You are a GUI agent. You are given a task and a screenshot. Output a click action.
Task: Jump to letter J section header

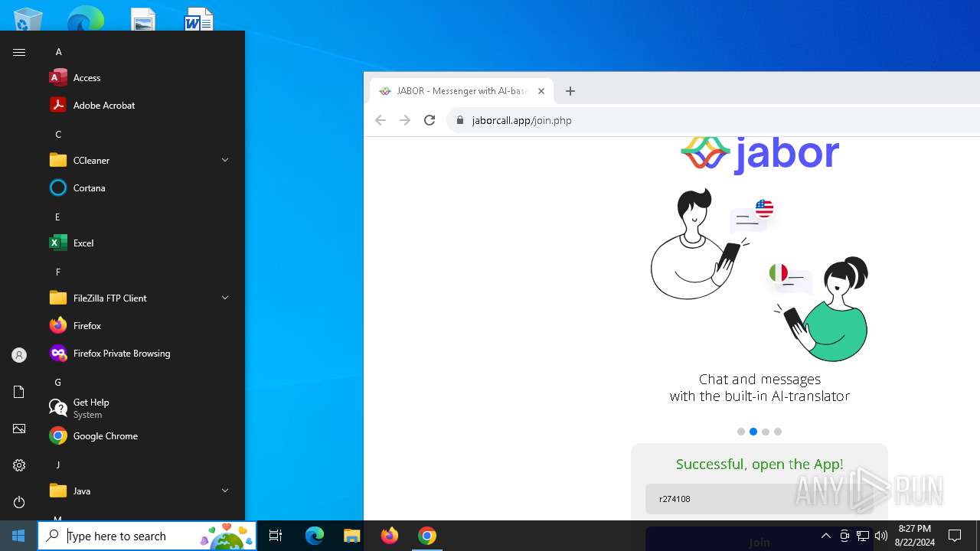(x=58, y=465)
